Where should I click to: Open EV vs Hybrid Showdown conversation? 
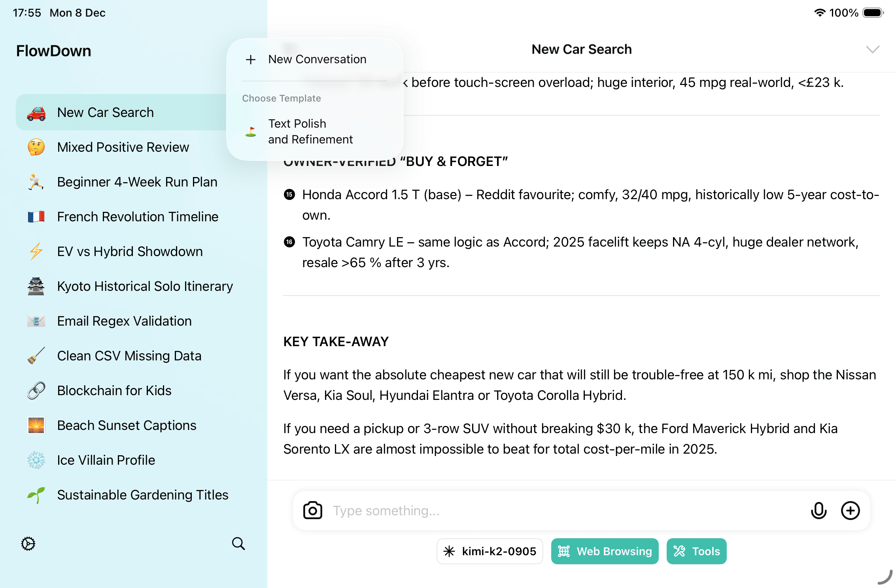130,252
